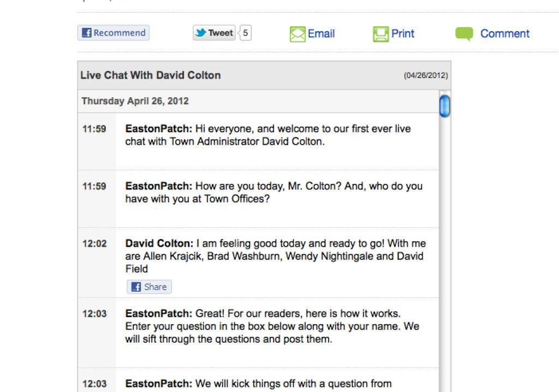Image resolution: width=559 pixels, height=392 pixels.
Task: Open the Comment link
Action: tap(504, 34)
